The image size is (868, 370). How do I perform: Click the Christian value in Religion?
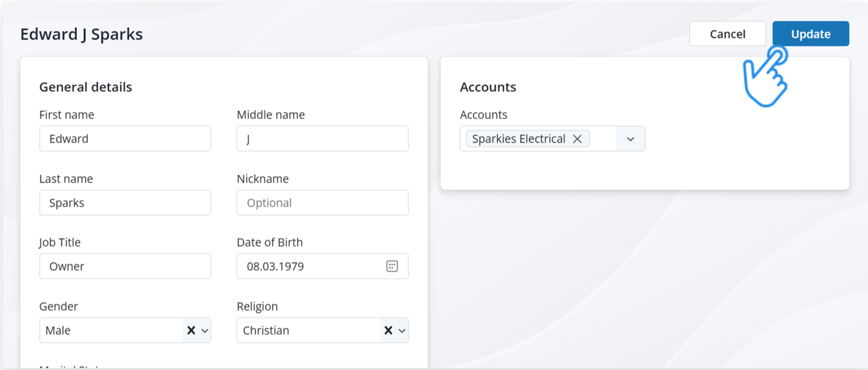pos(267,330)
